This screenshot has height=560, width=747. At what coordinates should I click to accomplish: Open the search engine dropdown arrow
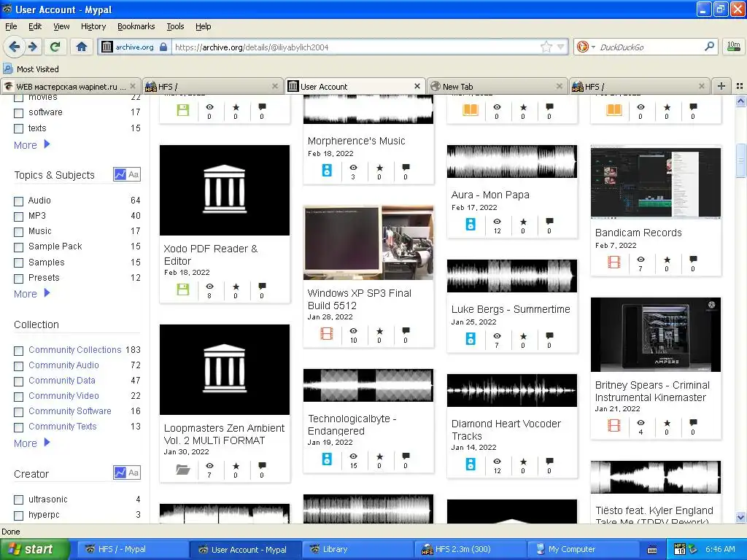coord(593,47)
